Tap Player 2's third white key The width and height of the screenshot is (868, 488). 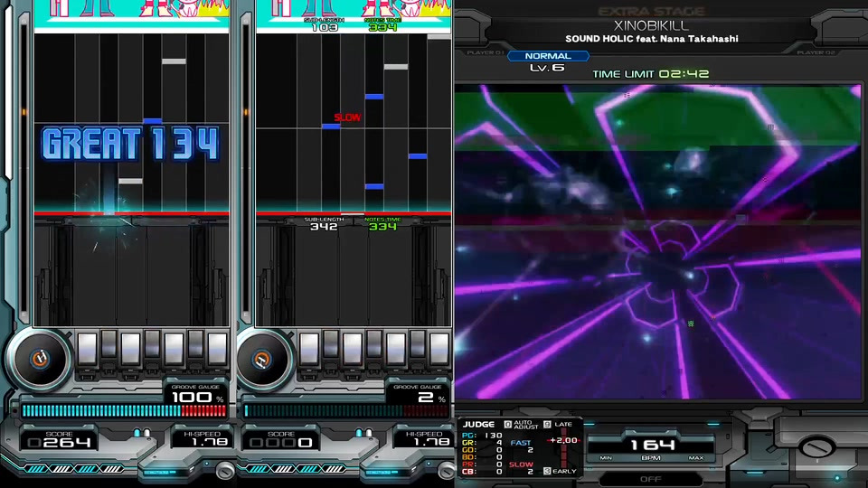(x=395, y=350)
